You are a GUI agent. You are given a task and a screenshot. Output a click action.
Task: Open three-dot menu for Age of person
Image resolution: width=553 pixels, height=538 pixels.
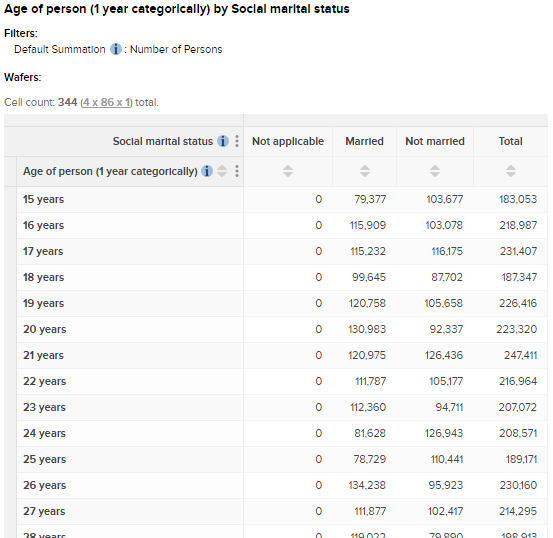coord(237,171)
